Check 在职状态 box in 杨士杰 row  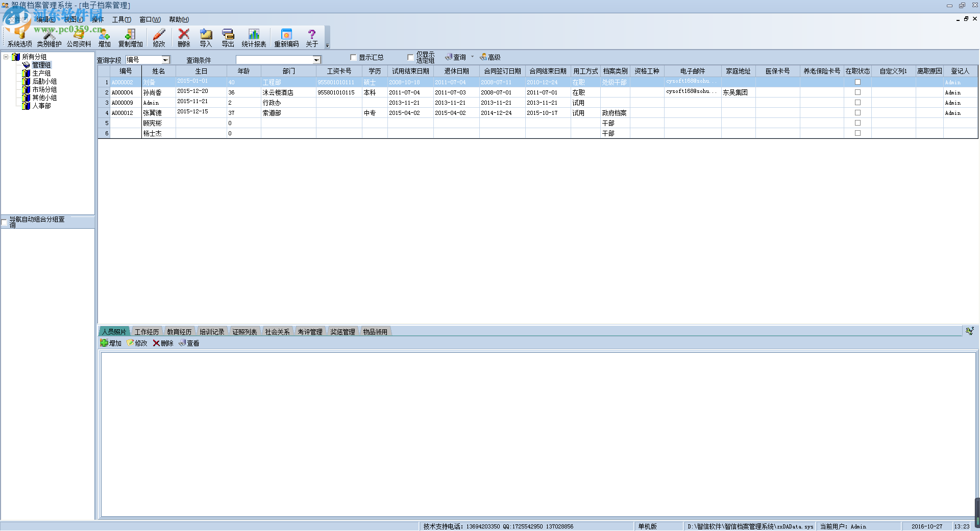click(857, 133)
